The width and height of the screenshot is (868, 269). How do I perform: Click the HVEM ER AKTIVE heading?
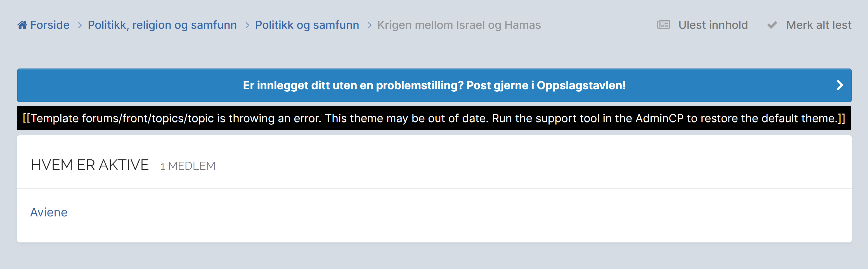coord(90,165)
